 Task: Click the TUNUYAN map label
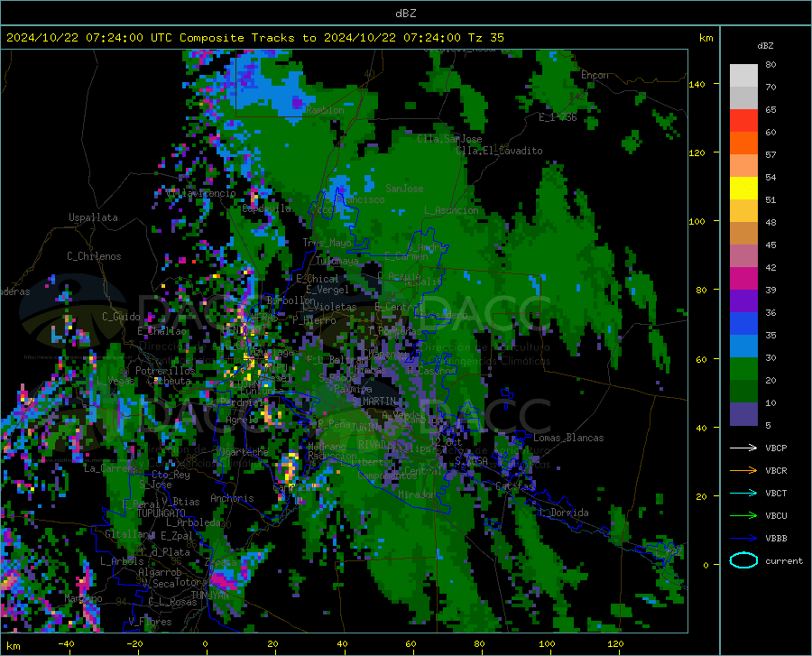(x=209, y=596)
